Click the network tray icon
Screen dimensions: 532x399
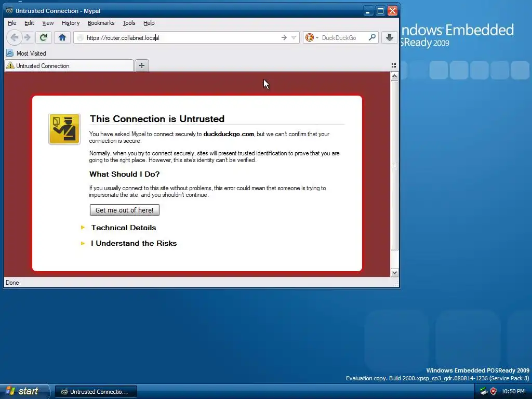pos(484,391)
